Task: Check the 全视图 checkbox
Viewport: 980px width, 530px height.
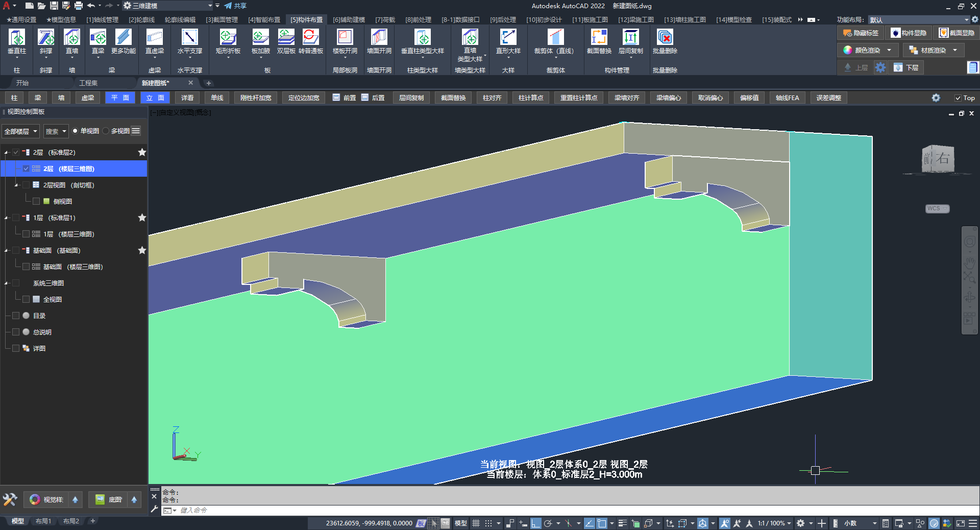Action: (x=26, y=300)
